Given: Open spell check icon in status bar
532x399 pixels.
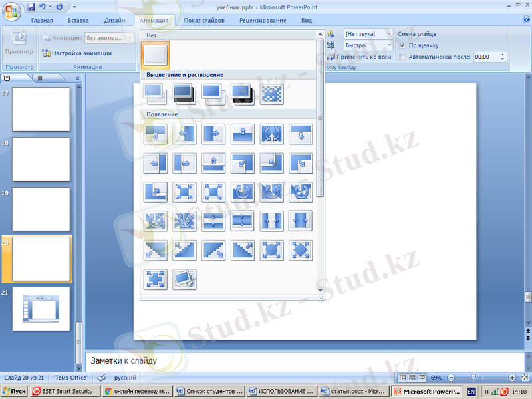Looking at the screenshot, I should [x=101, y=378].
